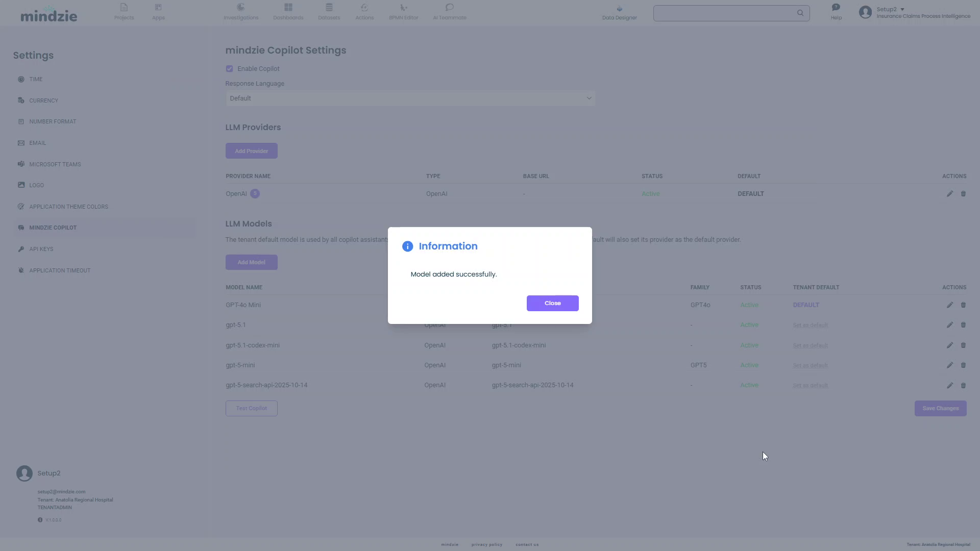Click the mindzie footer link
Viewport: 980px width, 551px height.
click(450, 544)
